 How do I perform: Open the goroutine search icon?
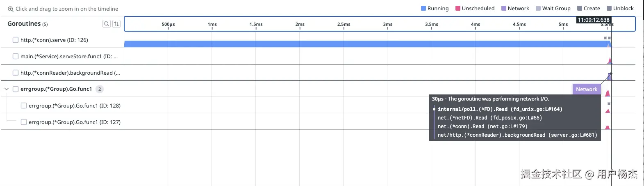click(x=107, y=24)
